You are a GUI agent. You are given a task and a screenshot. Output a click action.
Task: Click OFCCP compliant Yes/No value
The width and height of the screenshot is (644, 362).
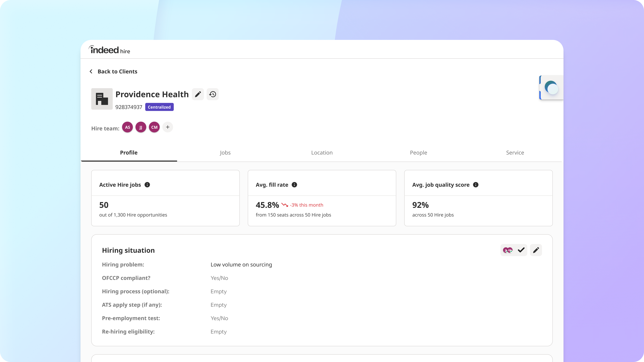219,278
